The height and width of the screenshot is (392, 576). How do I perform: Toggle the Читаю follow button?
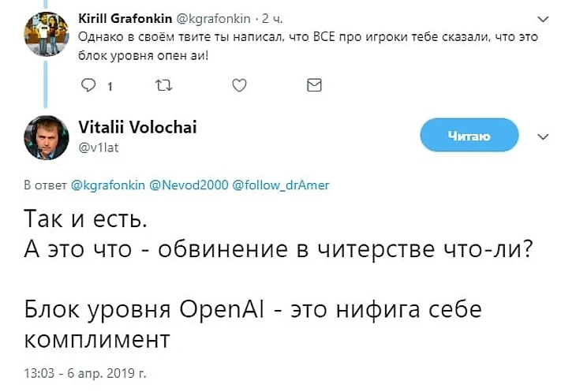tap(469, 136)
